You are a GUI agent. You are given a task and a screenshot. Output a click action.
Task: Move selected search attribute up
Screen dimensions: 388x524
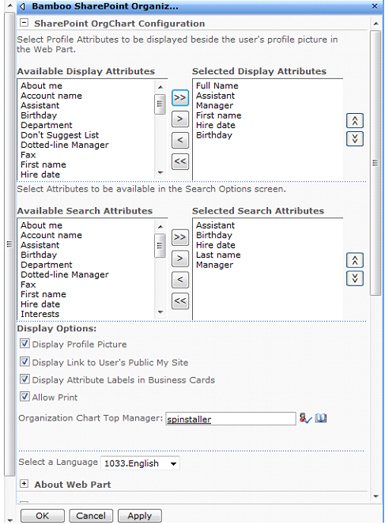point(355,260)
